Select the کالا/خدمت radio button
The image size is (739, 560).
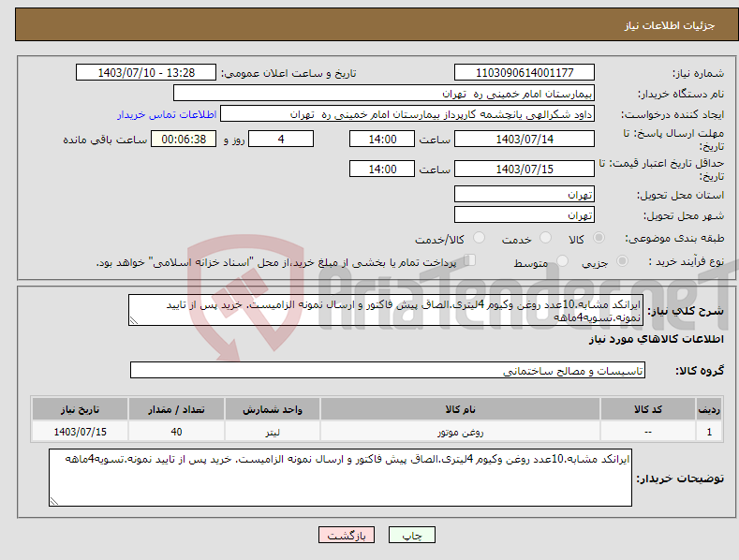[x=479, y=238]
